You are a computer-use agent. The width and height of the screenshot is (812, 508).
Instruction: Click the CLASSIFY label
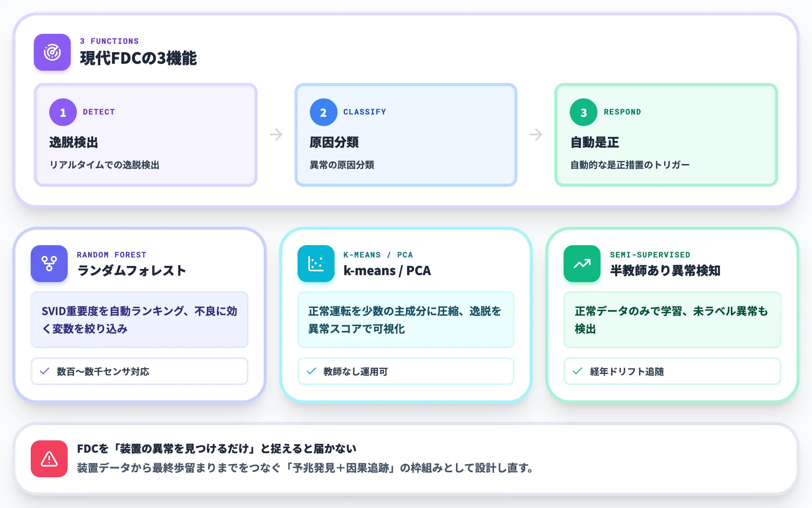pos(364,112)
